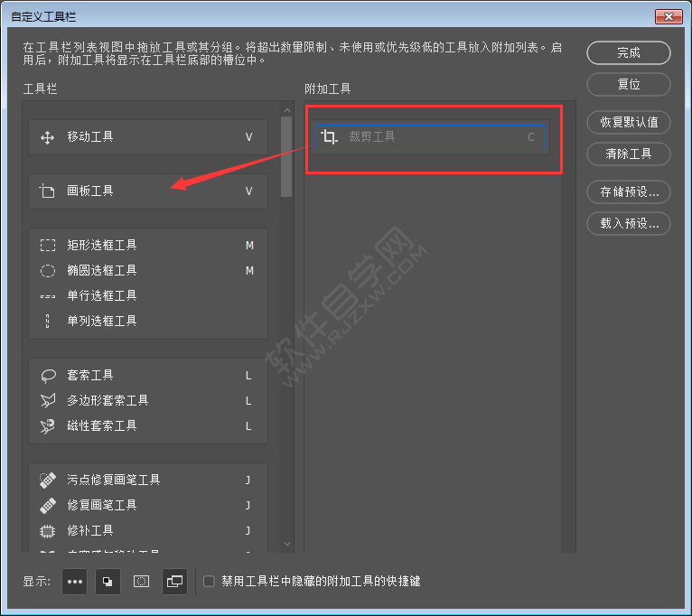Image resolution: width=692 pixels, height=616 pixels.
Task: Click the toolbar list scrollbar thumb
Action: (286, 156)
